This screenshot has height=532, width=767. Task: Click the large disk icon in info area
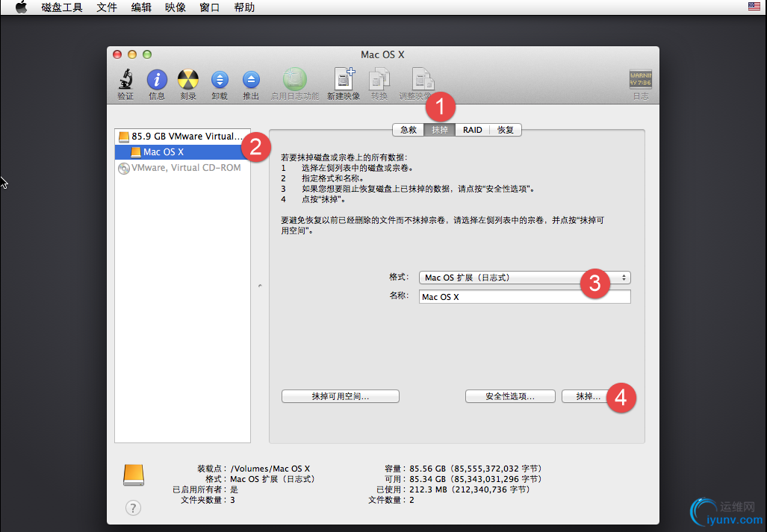pyautogui.click(x=134, y=475)
